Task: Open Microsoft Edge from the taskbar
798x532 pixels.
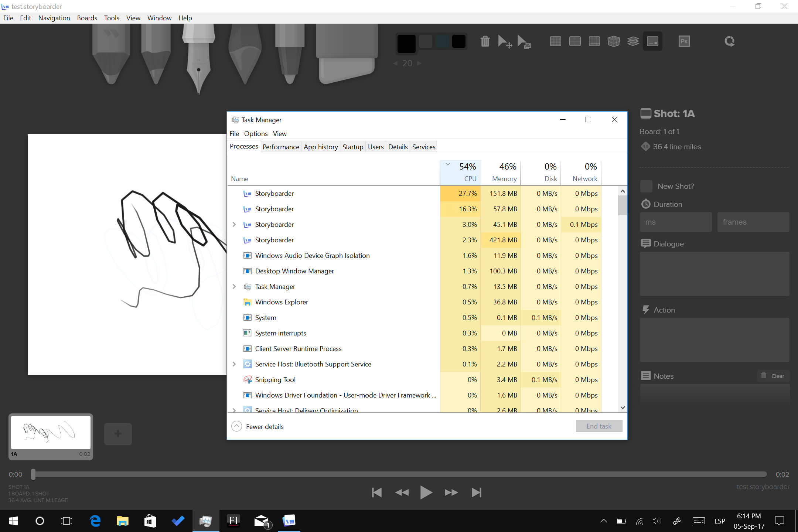Action: point(95,521)
